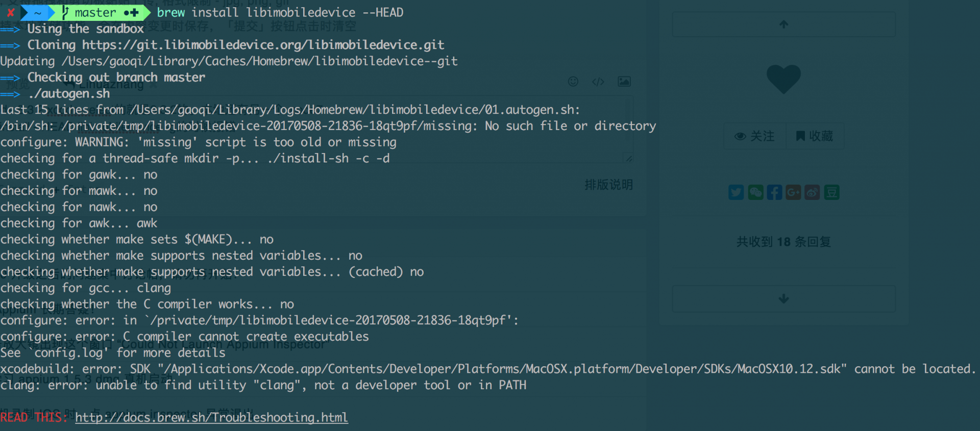Share via the WeChat icon

[x=755, y=192]
